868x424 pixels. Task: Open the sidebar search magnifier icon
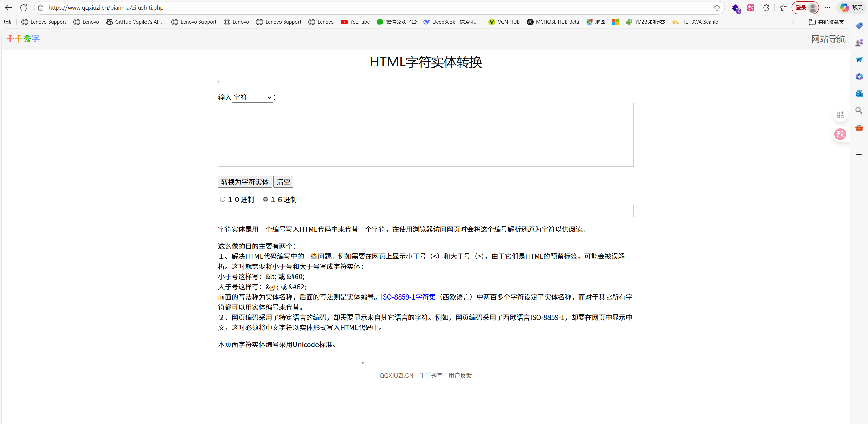tap(859, 111)
